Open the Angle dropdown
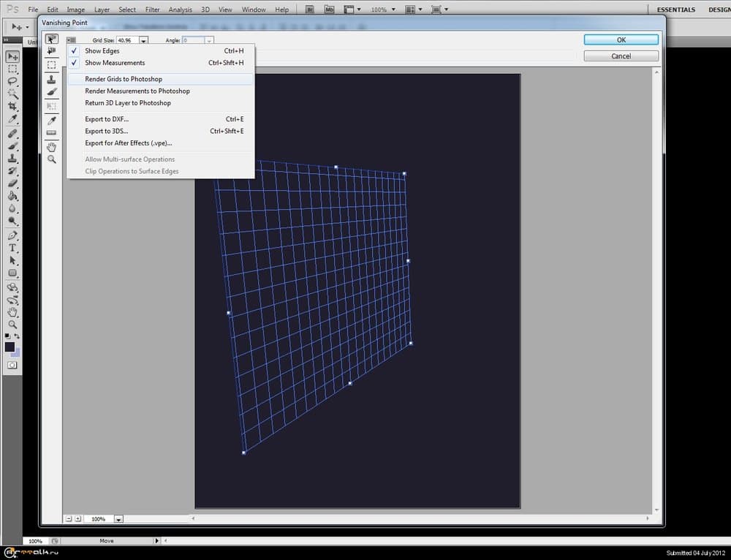 pyautogui.click(x=208, y=40)
